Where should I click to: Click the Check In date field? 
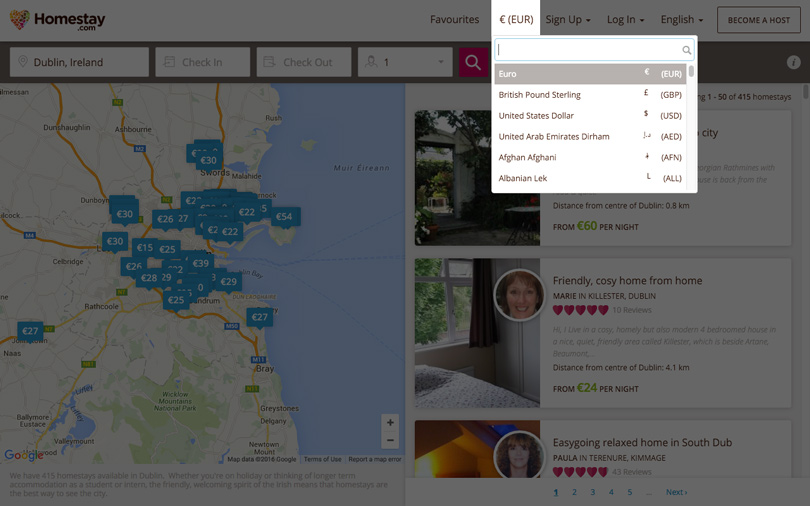coord(203,62)
